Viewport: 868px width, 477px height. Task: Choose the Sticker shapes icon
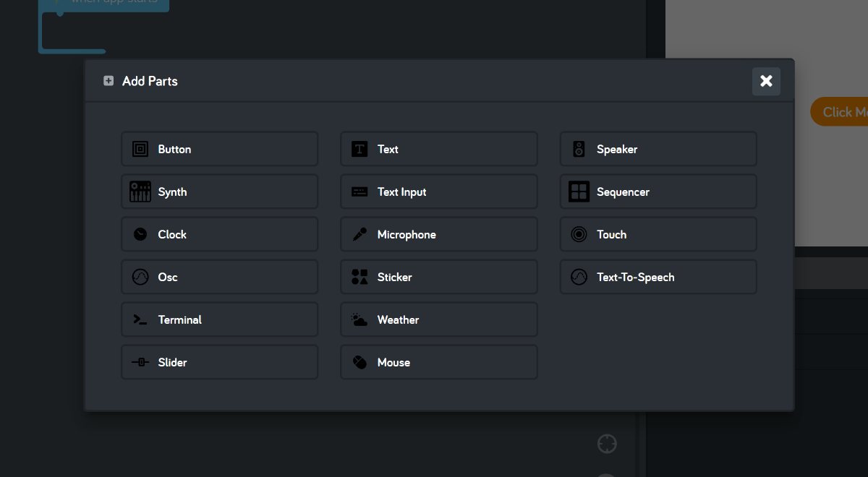click(x=359, y=277)
